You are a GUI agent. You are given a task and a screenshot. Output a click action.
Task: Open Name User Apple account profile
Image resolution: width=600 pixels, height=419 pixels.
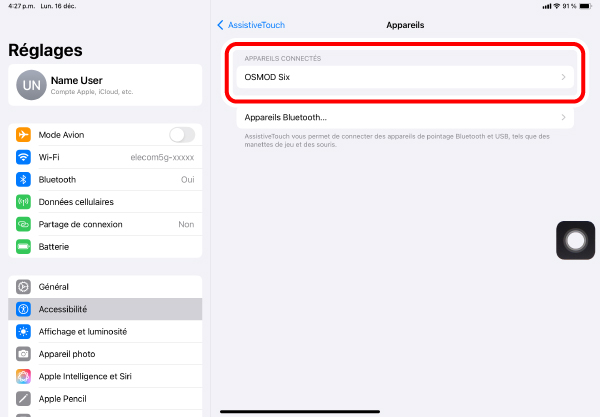(x=105, y=85)
